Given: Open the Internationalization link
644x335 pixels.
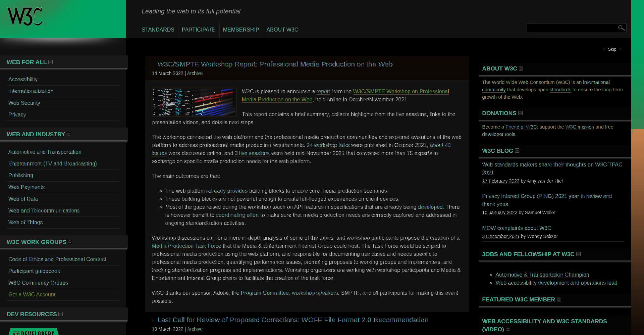Looking at the screenshot, I should [x=31, y=91].
